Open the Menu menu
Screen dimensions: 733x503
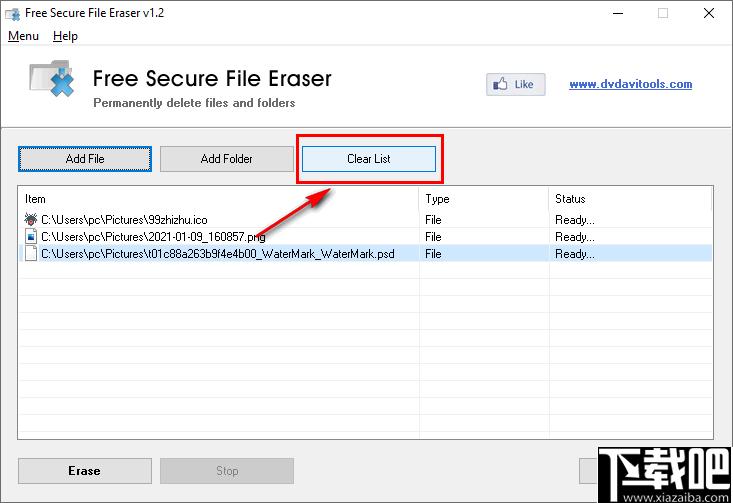click(23, 36)
